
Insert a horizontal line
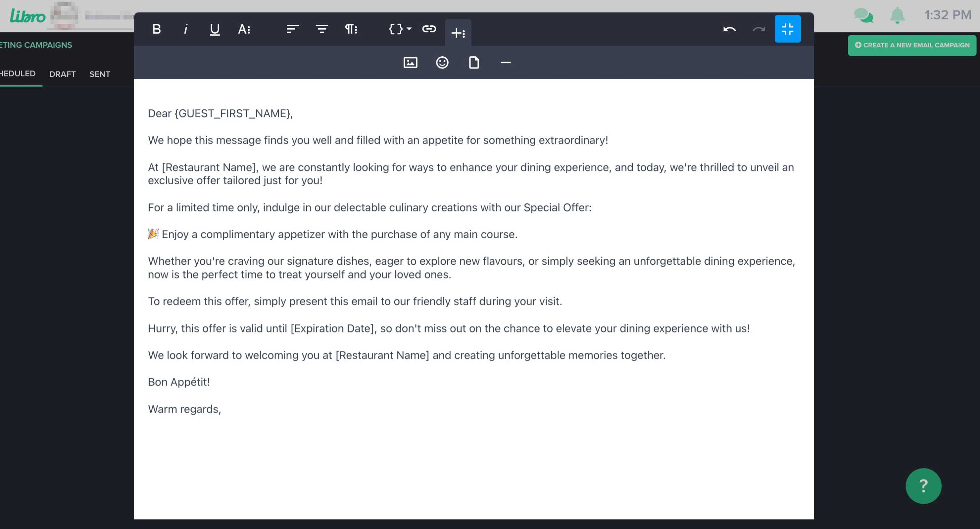point(506,63)
